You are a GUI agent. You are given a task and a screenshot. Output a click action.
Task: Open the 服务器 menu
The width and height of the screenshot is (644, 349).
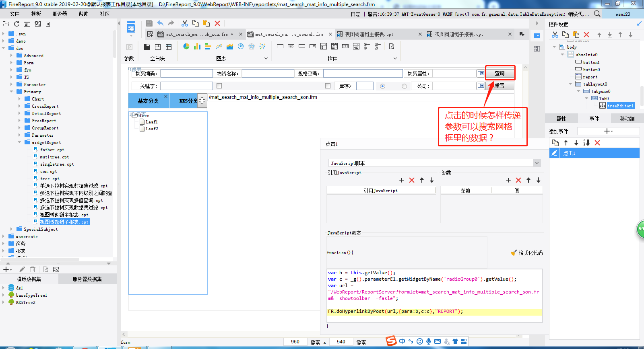[x=60, y=14]
